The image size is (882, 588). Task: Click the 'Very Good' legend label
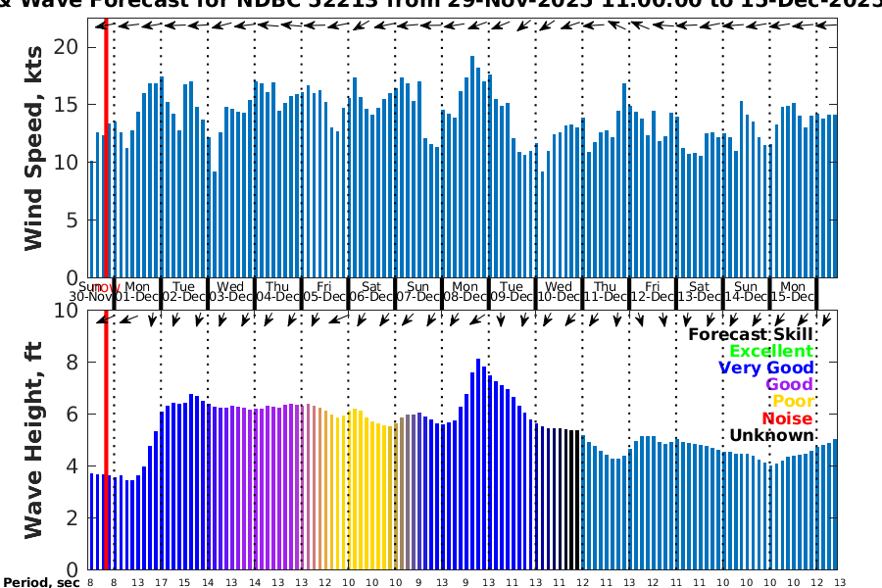[x=765, y=368]
